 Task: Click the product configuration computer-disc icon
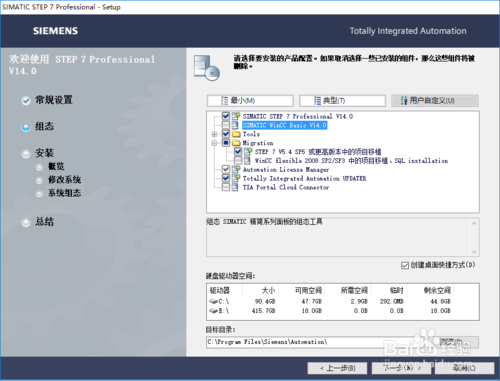207,68
